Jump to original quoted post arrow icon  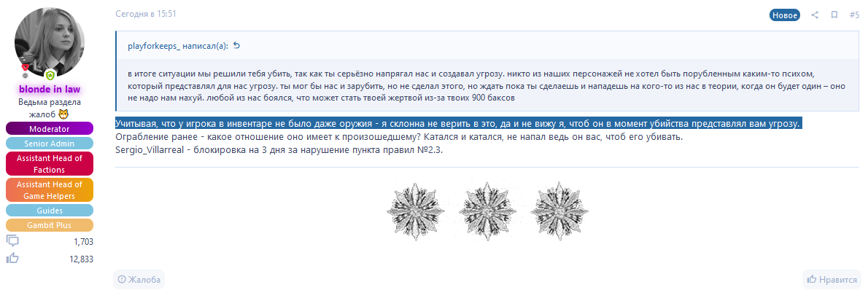tap(236, 46)
